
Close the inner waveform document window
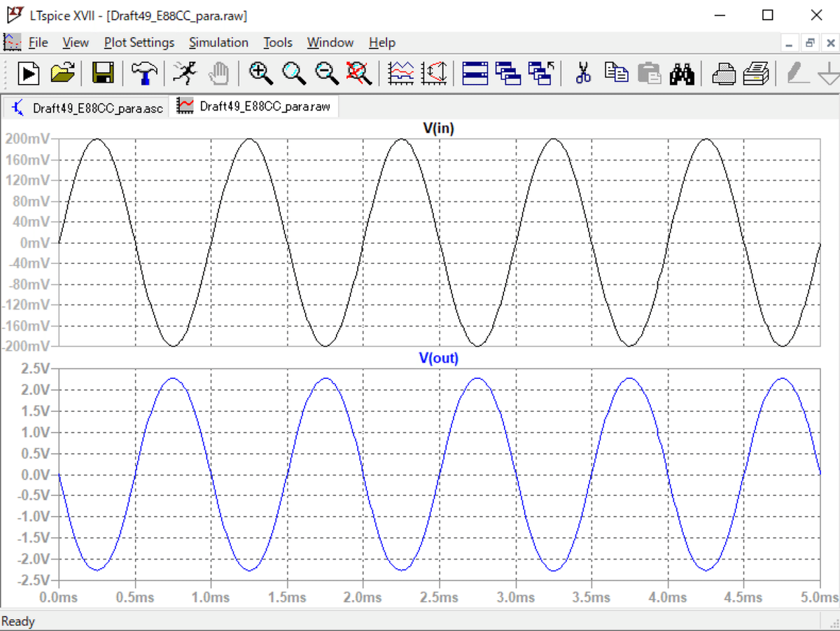(x=830, y=43)
